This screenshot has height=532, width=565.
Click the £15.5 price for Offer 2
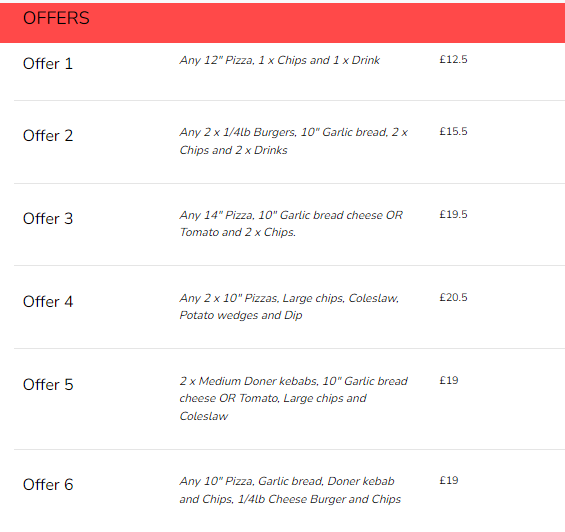tap(453, 132)
